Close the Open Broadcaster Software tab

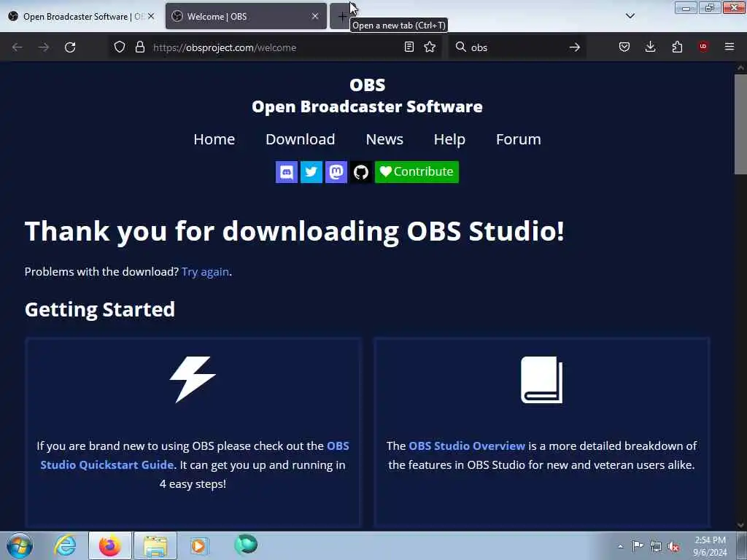[x=151, y=16]
